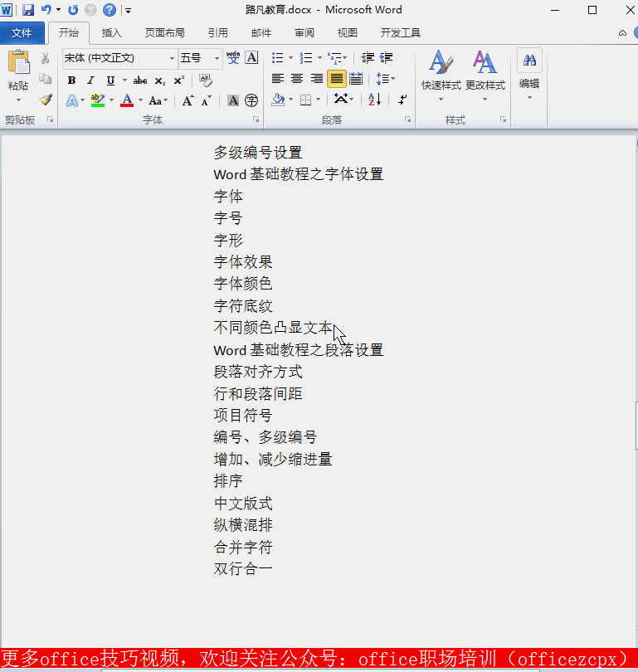This screenshot has width=638, height=672.
Task: Click the Redo icon in title bar
Action: click(73, 9)
